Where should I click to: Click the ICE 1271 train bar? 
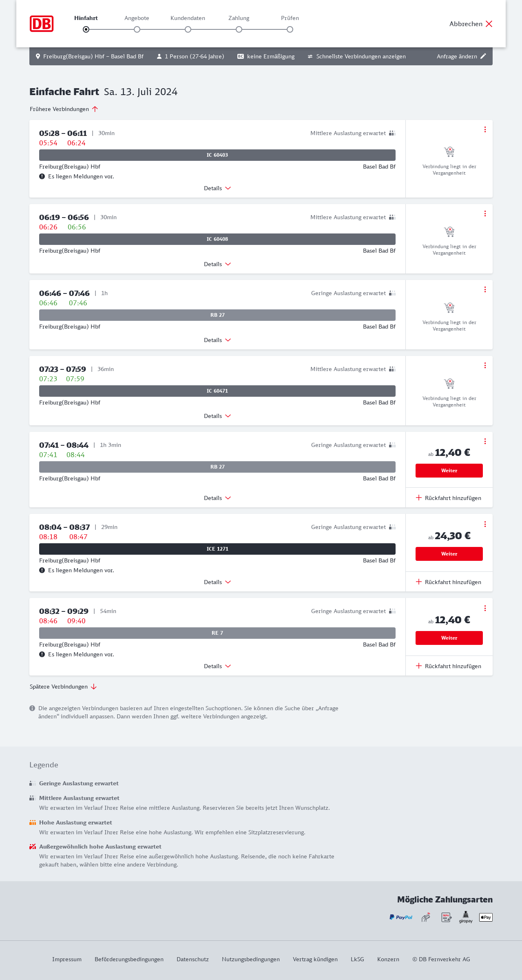[217, 549]
